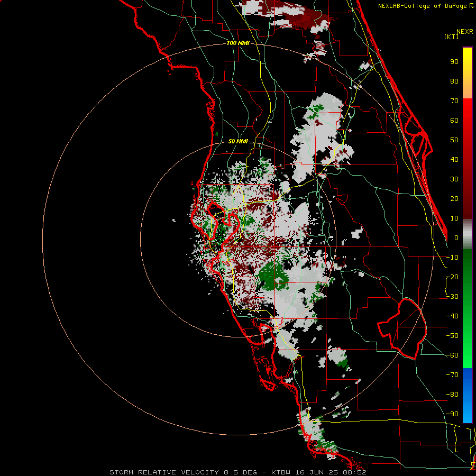This screenshot has width=476, height=476.
Task: Click the positive 20 scale label
Action: 454,198
